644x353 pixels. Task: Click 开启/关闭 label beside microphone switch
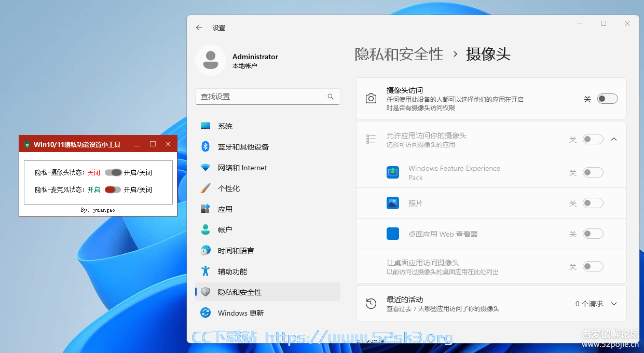click(138, 189)
